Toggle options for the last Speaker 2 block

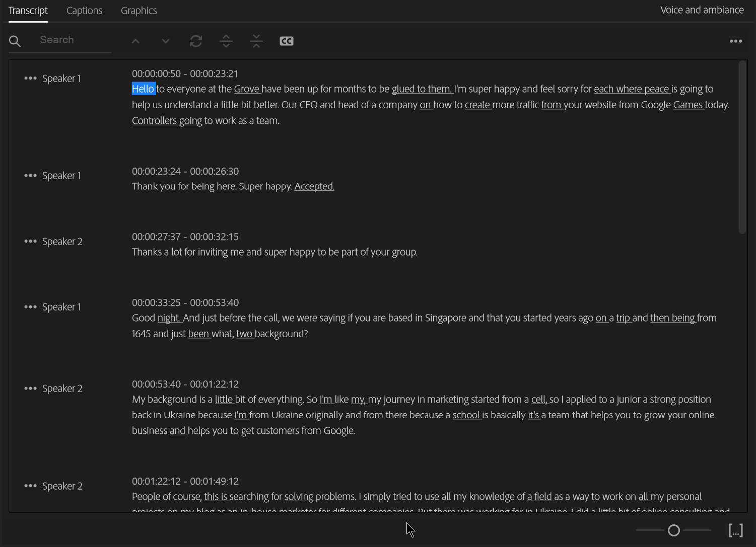click(x=30, y=486)
